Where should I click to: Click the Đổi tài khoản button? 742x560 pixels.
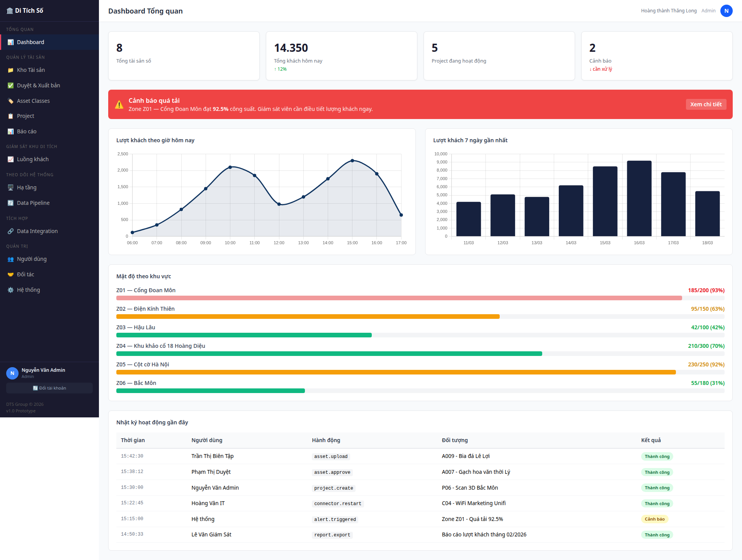(x=49, y=388)
